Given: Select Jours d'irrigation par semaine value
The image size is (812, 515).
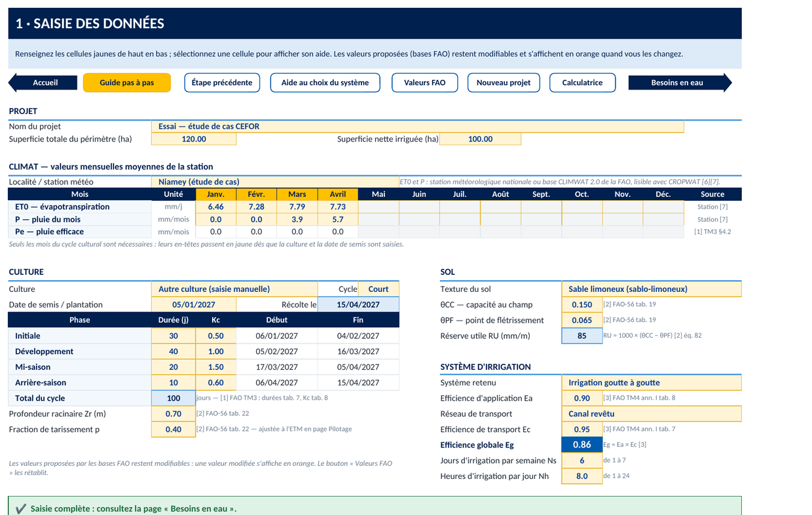Looking at the screenshot, I should 581,460.
